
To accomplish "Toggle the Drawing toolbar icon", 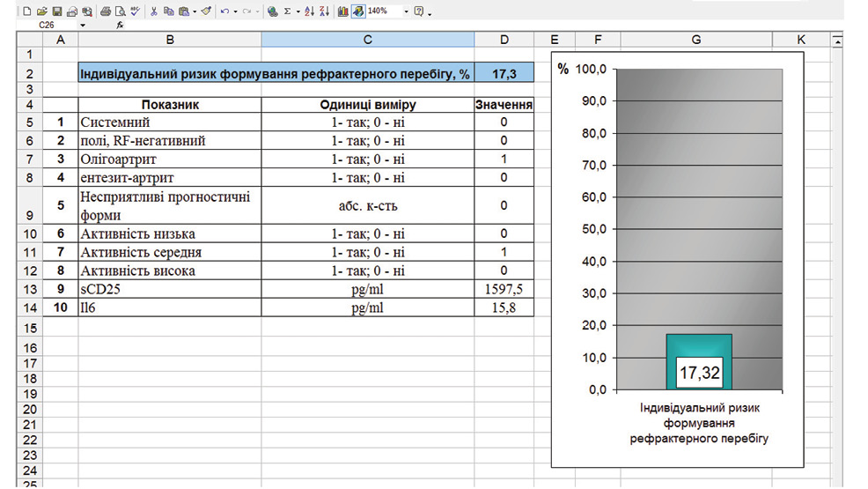I will pos(358,11).
